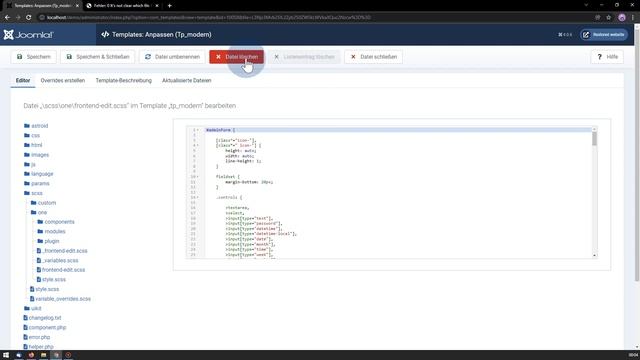The height and width of the screenshot is (360, 640).
Task: Reload the page in browser
Action: [x=29, y=18]
